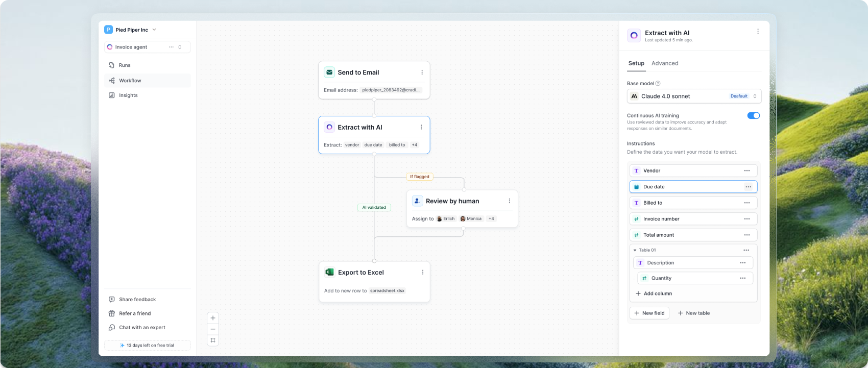The image size is (868, 368).
Task: Click the Excel icon on export node
Action: (x=330, y=273)
